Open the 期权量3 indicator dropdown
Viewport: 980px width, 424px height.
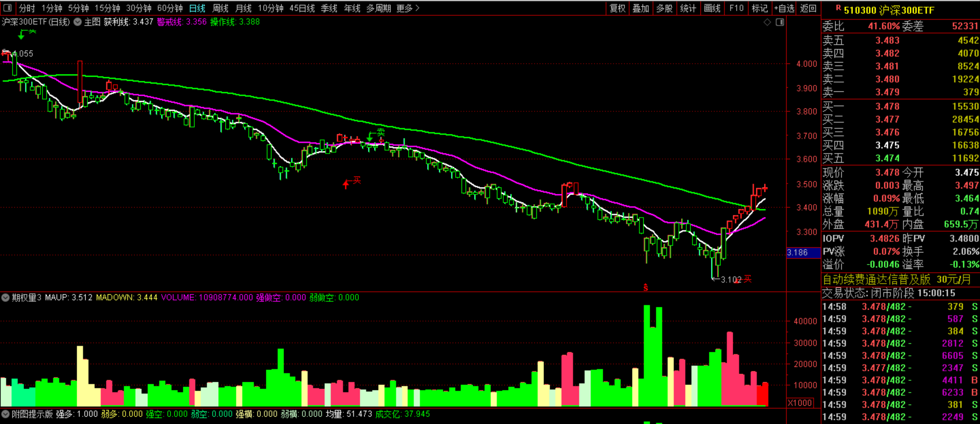click(x=6, y=298)
